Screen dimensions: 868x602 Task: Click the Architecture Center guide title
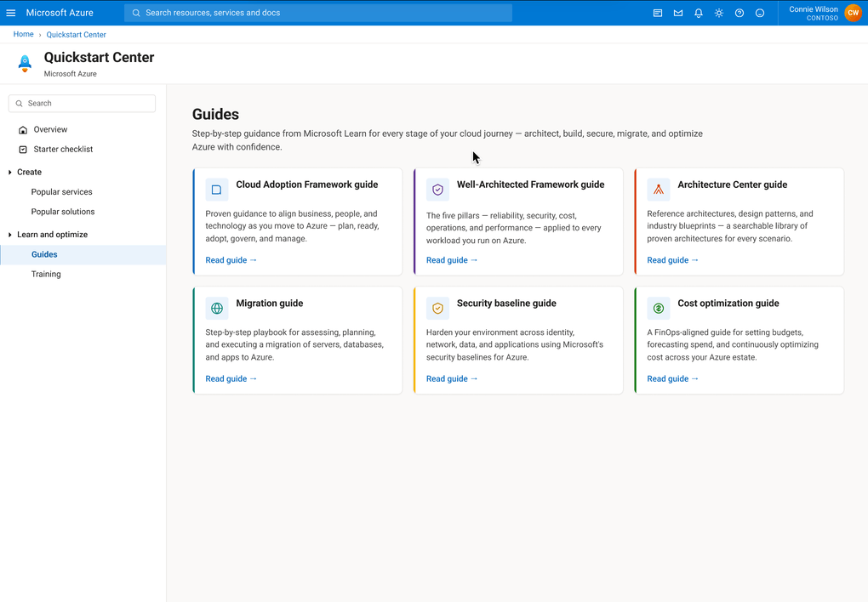[x=732, y=185]
